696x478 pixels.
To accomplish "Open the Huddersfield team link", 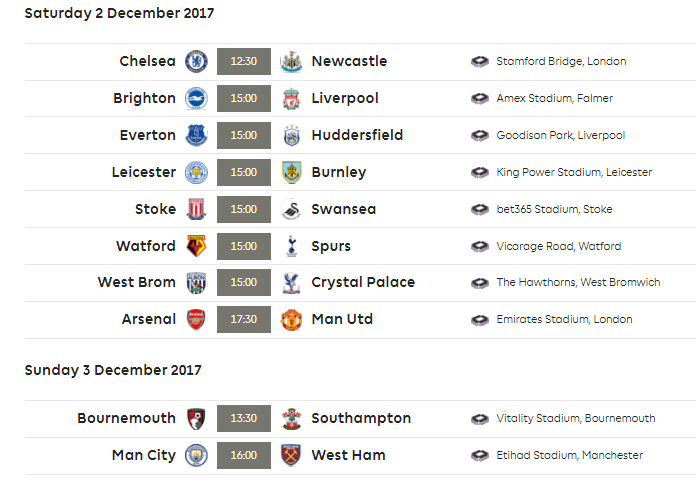I will [357, 135].
